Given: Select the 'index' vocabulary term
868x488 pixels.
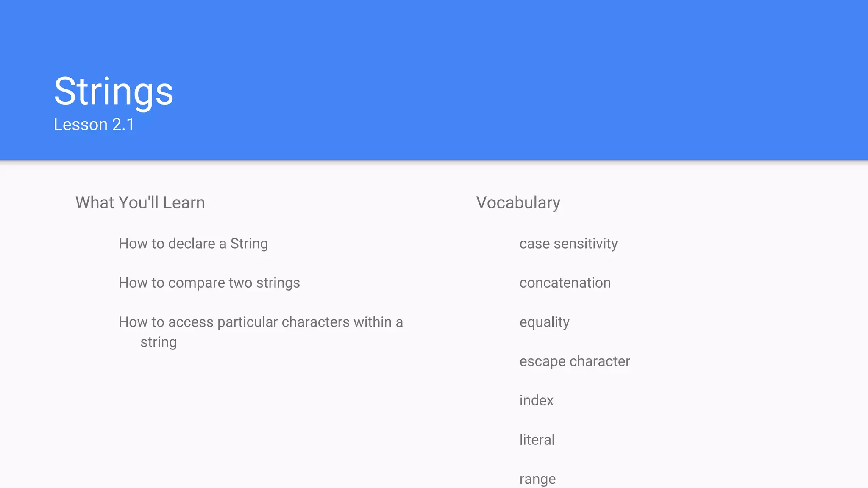Looking at the screenshot, I should [537, 400].
